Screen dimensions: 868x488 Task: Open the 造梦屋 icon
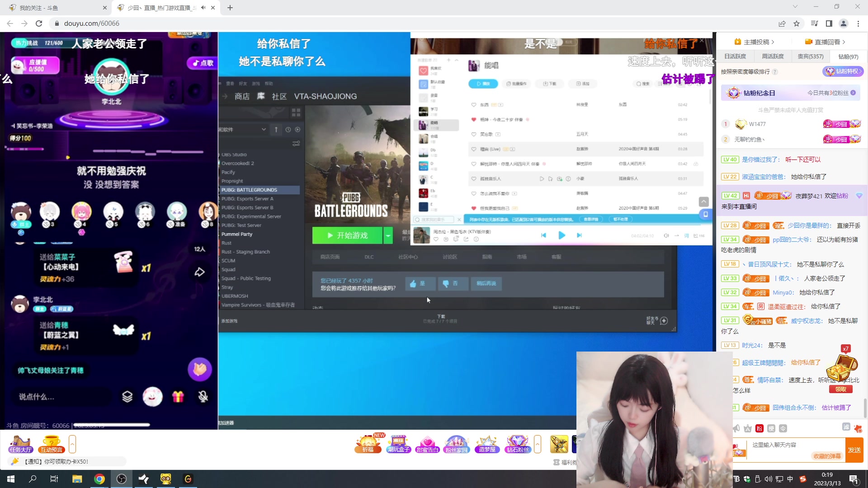point(487,444)
